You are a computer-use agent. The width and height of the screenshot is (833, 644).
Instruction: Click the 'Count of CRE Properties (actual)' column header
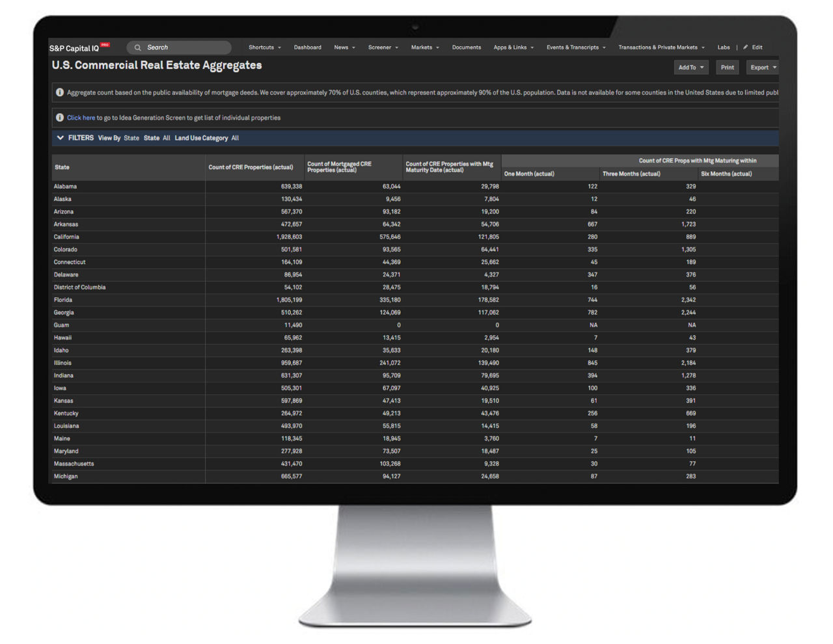pos(251,167)
